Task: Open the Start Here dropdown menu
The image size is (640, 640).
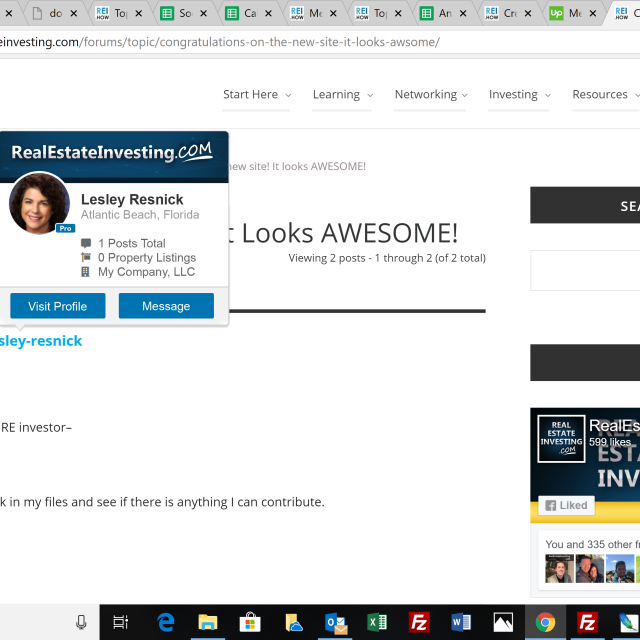Action: [x=257, y=95]
